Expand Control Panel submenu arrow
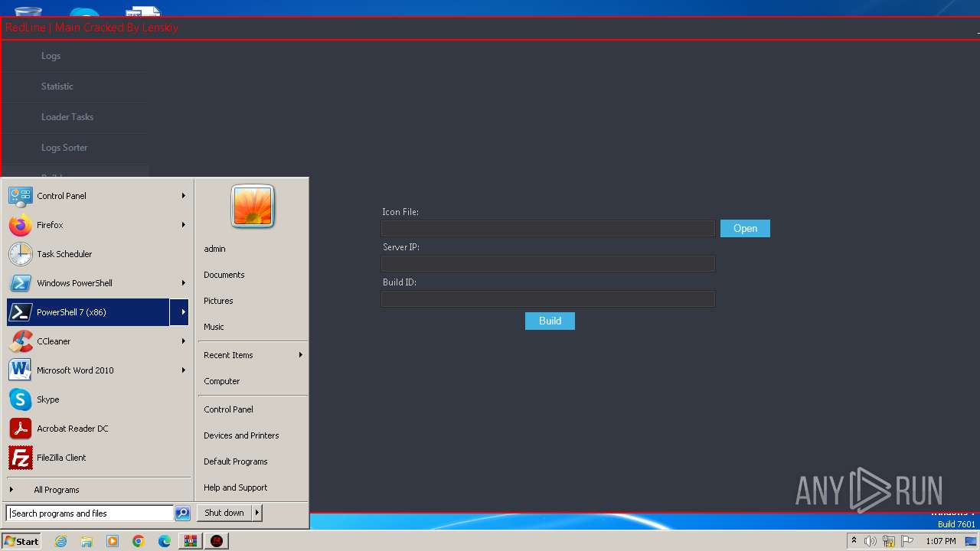Viewport: 980px width, 551px height. click(184, 196)
